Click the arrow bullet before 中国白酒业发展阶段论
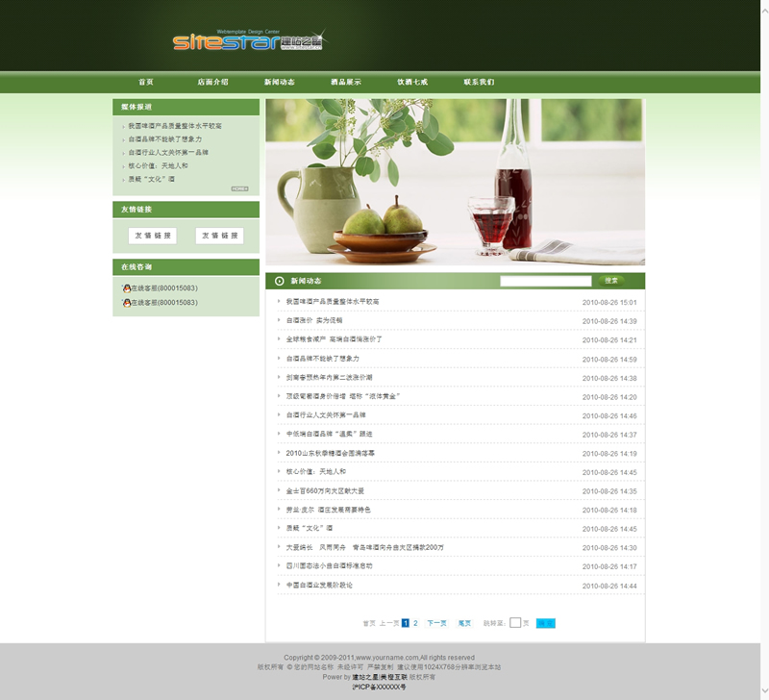 279,585
